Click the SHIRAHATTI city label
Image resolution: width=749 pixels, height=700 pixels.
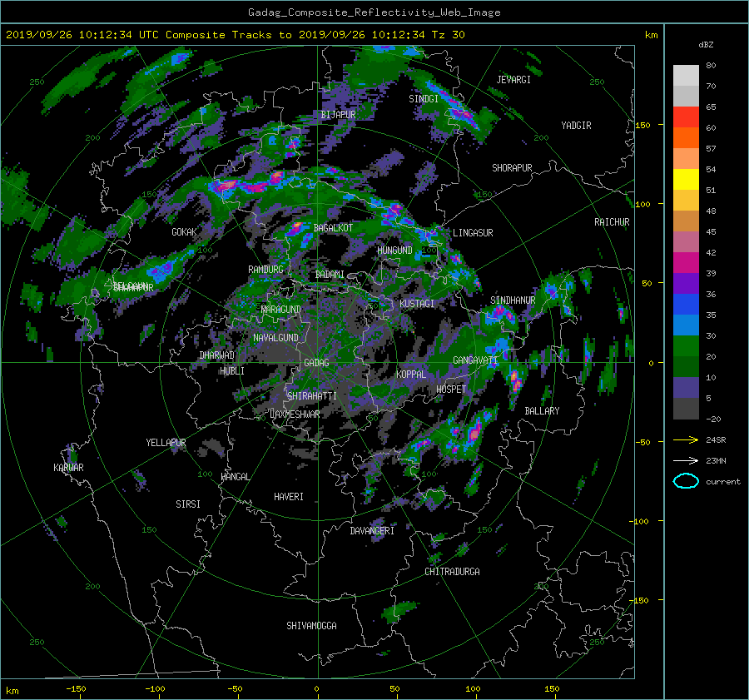312,395
